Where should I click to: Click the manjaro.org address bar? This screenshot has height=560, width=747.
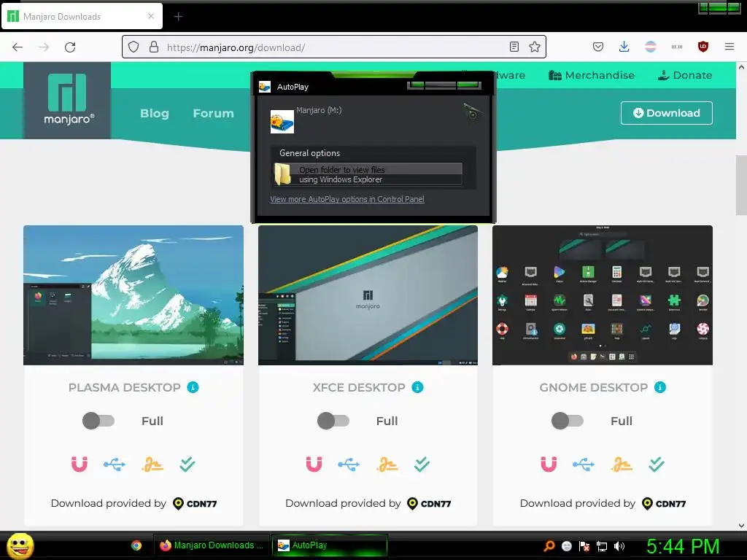(333, 47)
